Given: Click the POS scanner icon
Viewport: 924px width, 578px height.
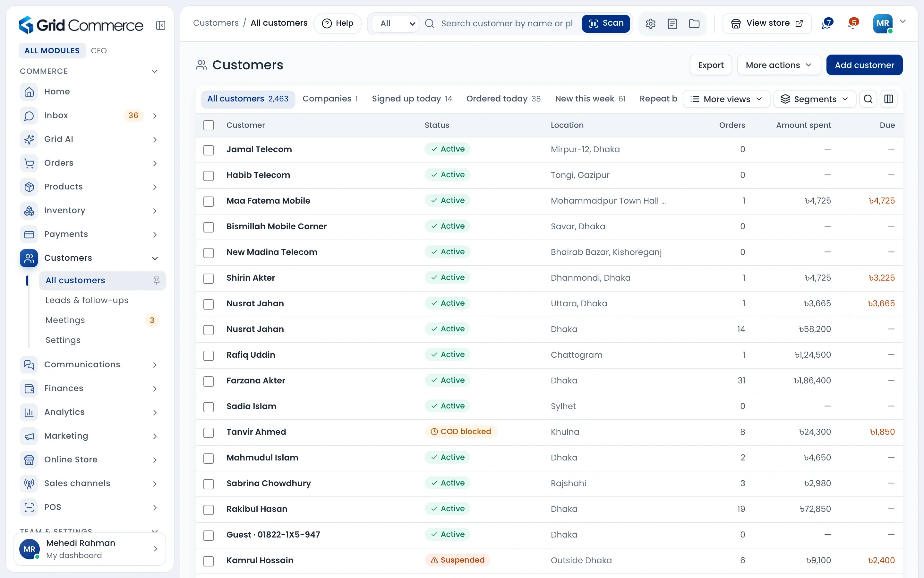Looking at the screenshot, I should tap(29, 507).
